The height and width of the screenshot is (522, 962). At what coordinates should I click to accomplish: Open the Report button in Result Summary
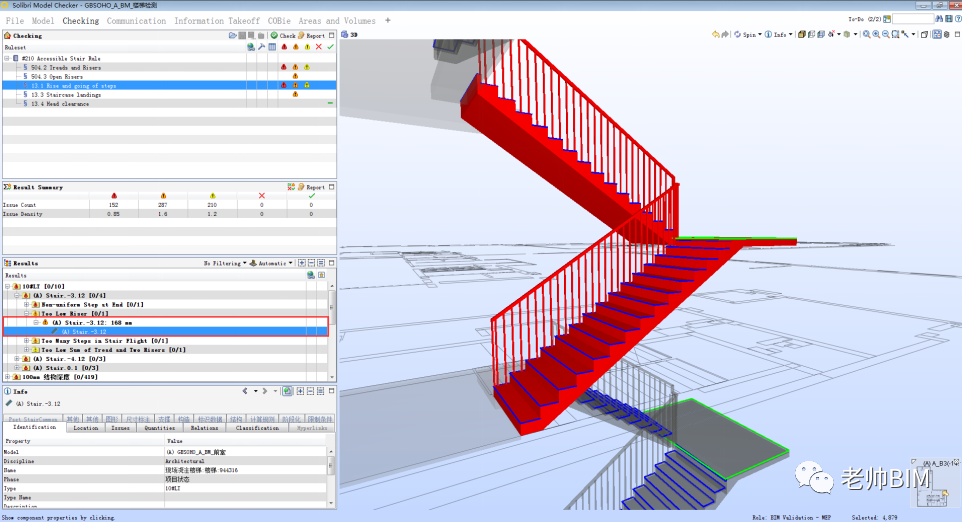[x=311, y=187]
